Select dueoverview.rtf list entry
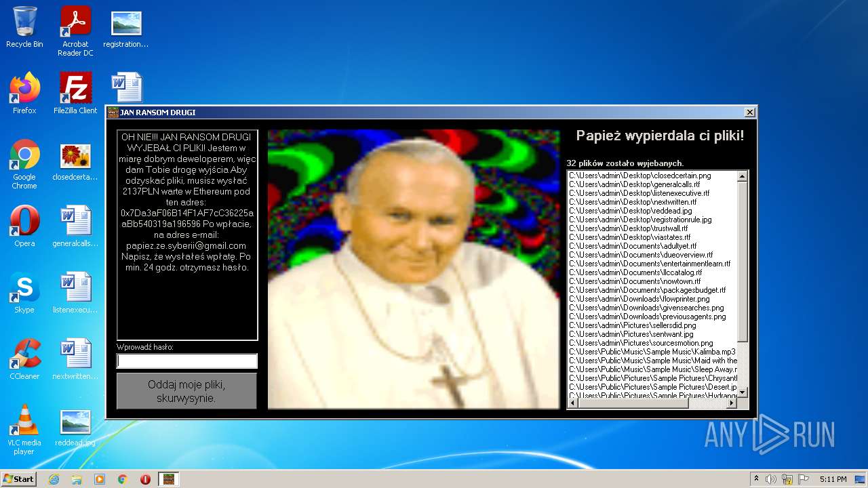 click(x=641, y=255)
